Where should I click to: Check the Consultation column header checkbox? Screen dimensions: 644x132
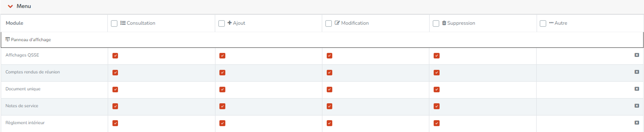114,23
